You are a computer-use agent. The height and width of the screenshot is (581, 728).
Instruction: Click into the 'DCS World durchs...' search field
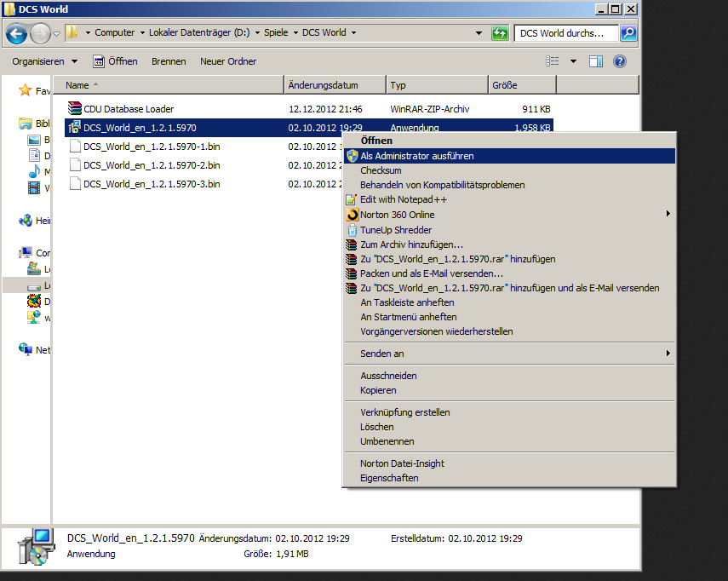[x=566, y=33]
